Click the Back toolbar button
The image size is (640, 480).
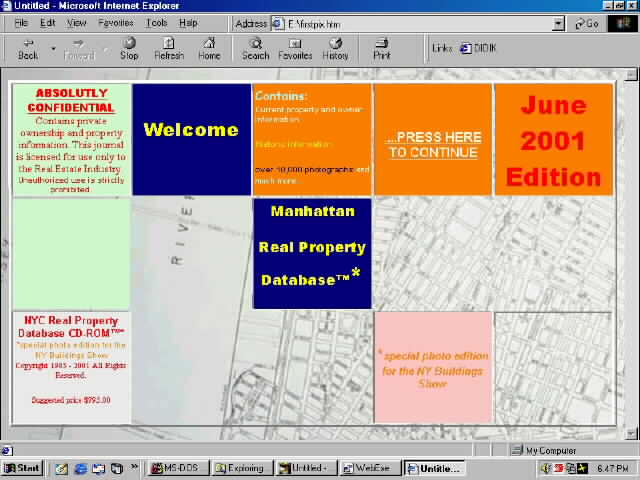[28, 48]
